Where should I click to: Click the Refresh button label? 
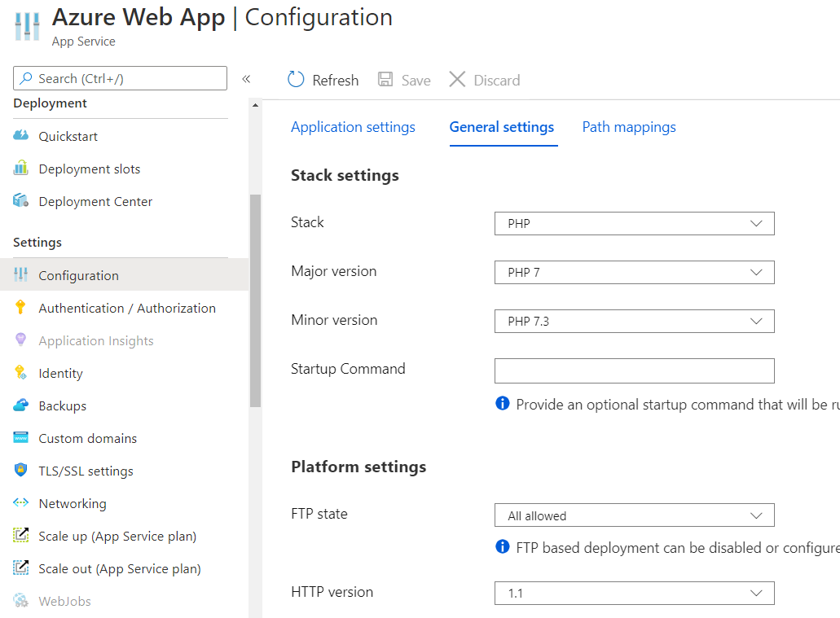coord(336,81)
